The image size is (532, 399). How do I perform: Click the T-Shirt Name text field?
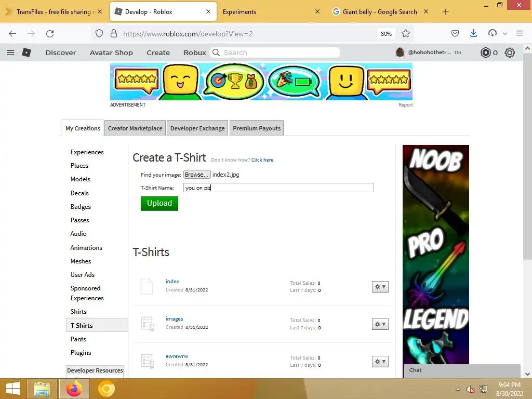(x=278, y=188)
